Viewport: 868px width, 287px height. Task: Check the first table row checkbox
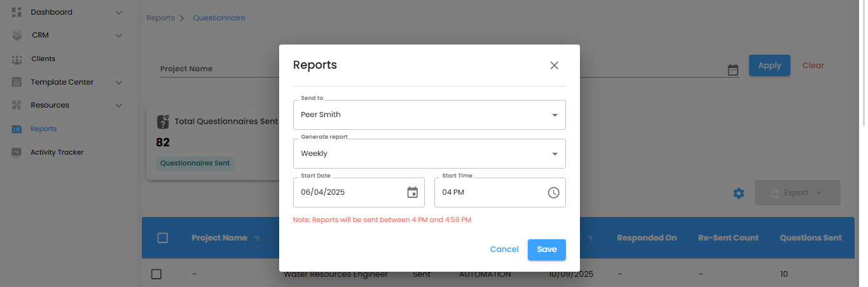[x=156, y=274]
